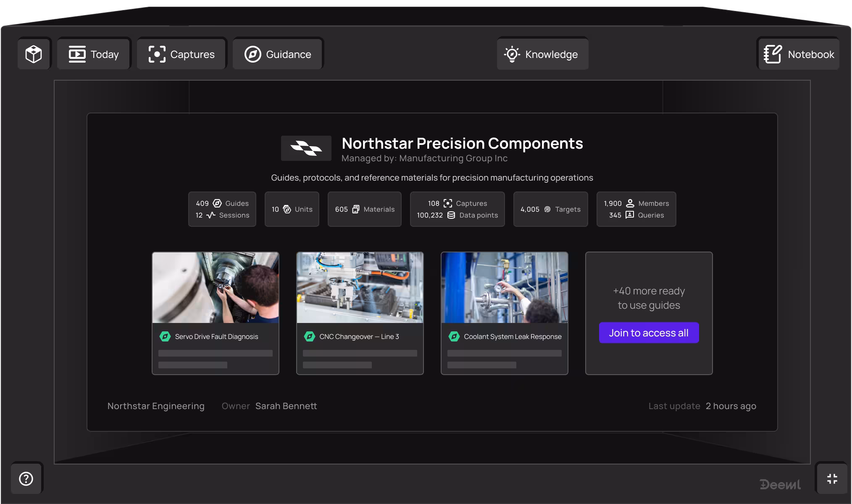Viewport: 852px width, 504px height.
Task: Switch to the Today tab
Action: click(94, 54)
